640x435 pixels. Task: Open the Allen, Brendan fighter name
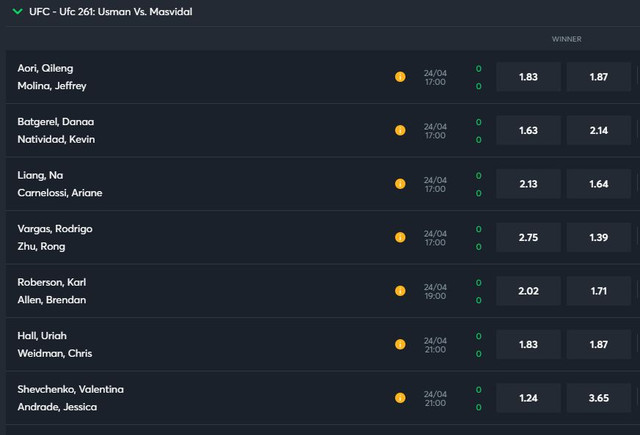[51, 300]
